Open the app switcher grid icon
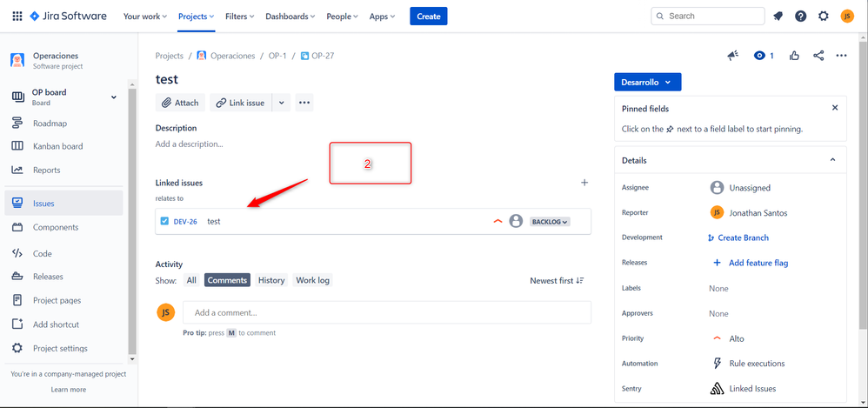Viewport: 868px width, 408px height. [17, 16]
